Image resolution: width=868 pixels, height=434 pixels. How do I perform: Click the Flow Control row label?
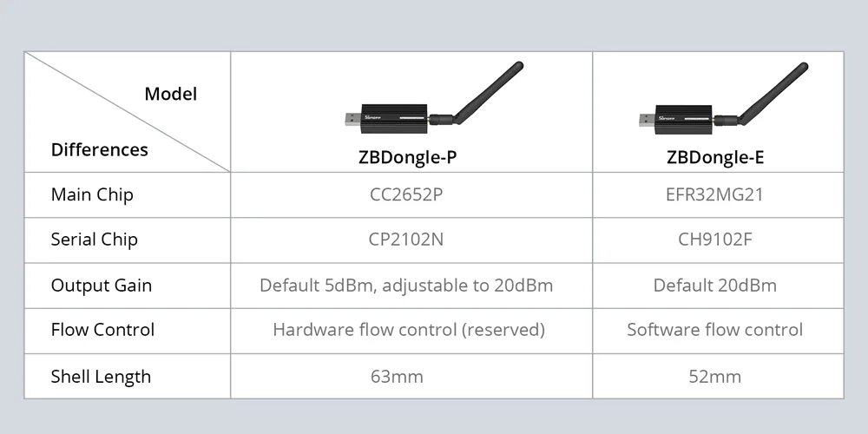coord(102,330)
